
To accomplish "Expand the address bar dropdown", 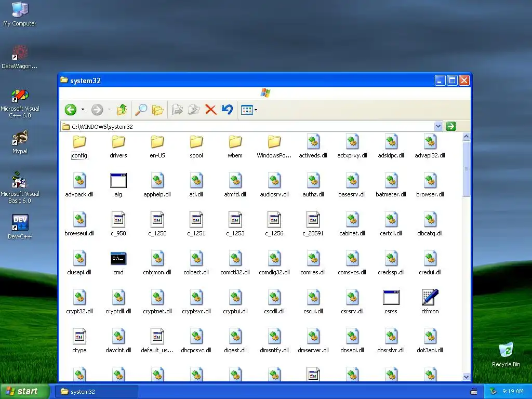I will point(438,126).
